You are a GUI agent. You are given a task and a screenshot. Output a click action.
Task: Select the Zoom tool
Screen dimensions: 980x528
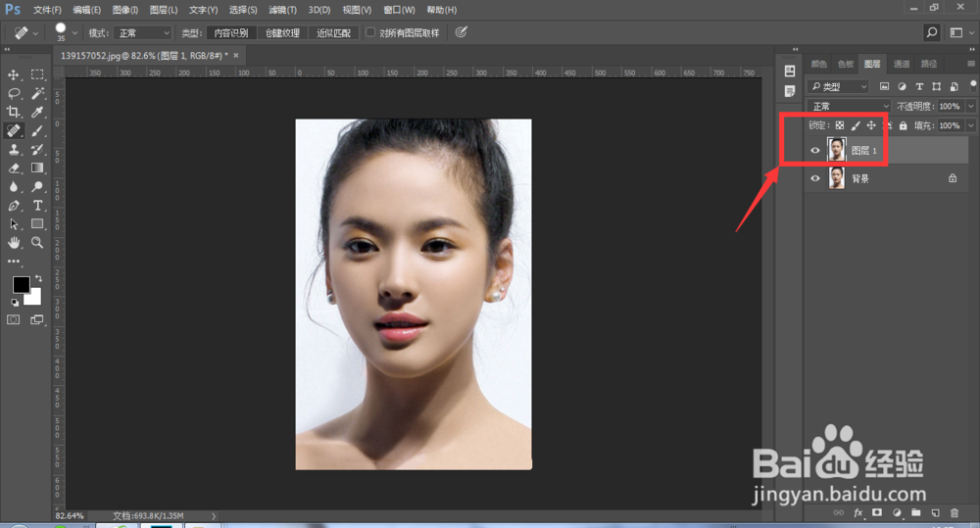(x=37, y=242)
